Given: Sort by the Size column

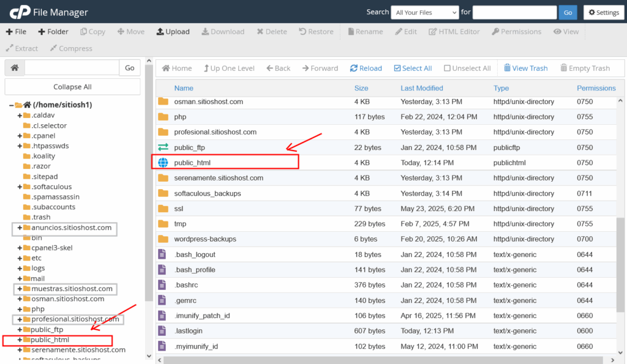Looking at the screenshot, I should (361, 88).
